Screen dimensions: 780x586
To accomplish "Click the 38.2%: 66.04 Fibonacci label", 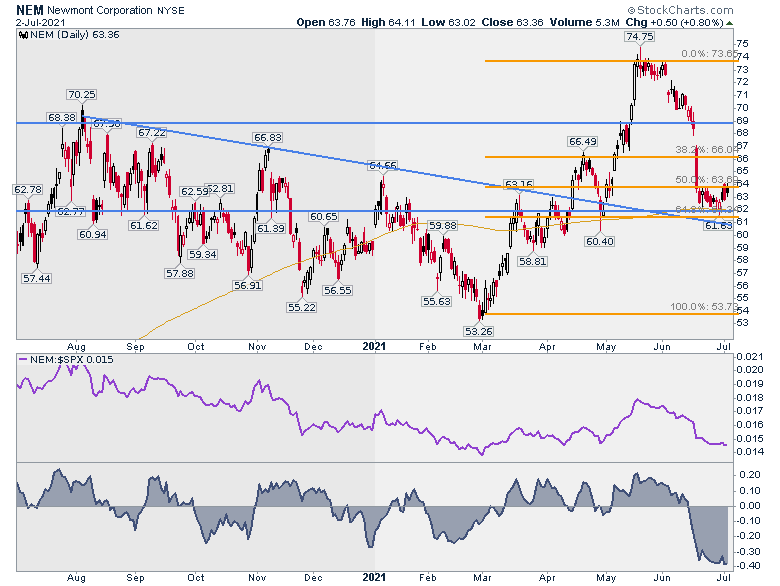I will coord(706,150).
